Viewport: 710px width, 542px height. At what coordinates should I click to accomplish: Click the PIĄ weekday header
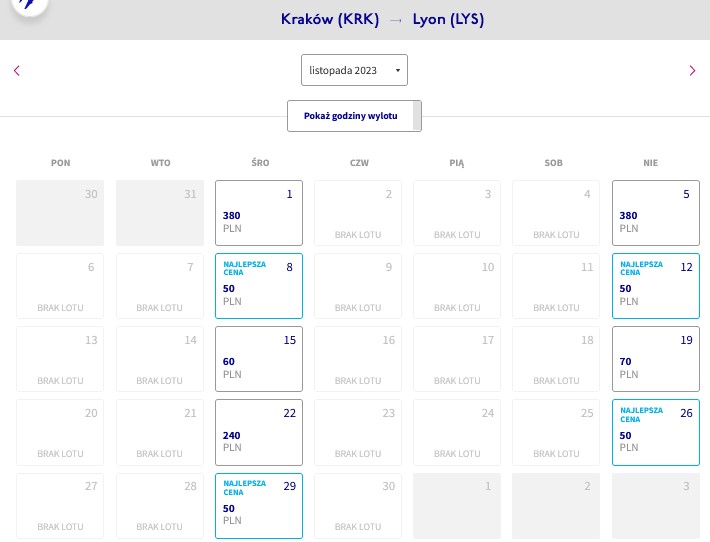pos(457,163)
